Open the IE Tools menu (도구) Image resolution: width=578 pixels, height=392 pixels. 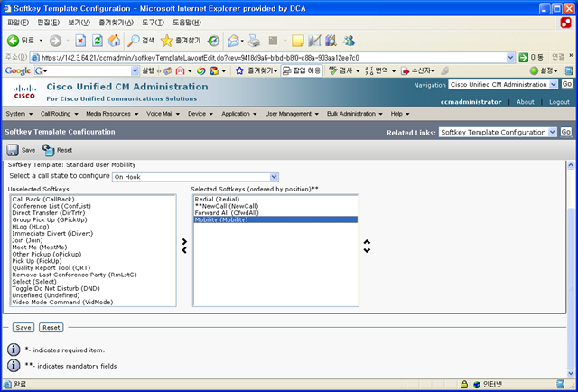pos(153,23)
